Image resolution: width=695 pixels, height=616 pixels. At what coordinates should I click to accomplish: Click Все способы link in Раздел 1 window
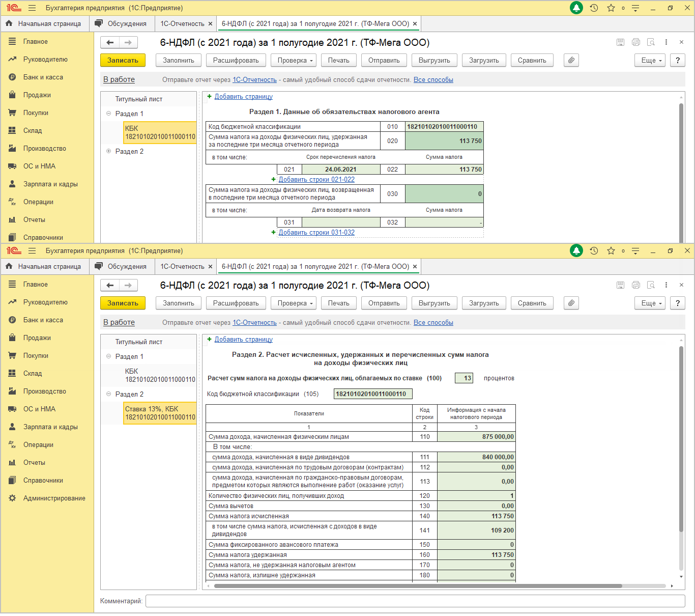click(x=433, y=79)
